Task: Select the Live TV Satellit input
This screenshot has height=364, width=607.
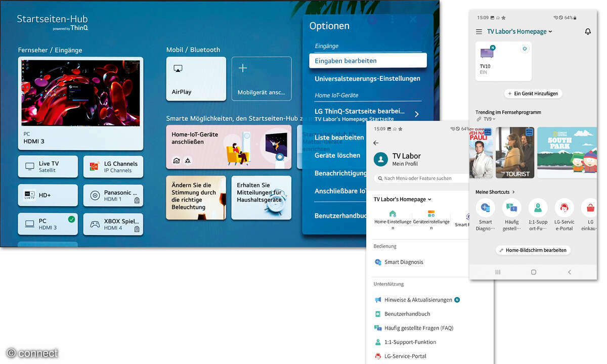Action: 48,167
